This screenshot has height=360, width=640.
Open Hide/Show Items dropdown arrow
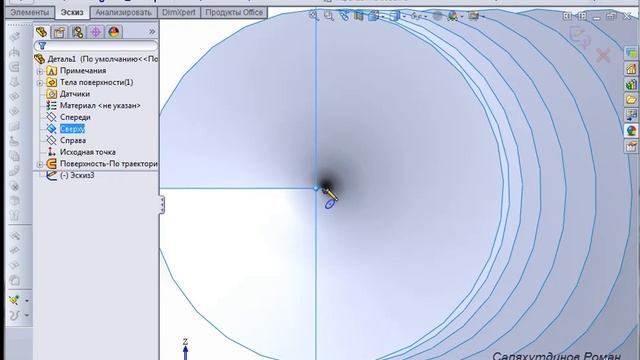425,17
